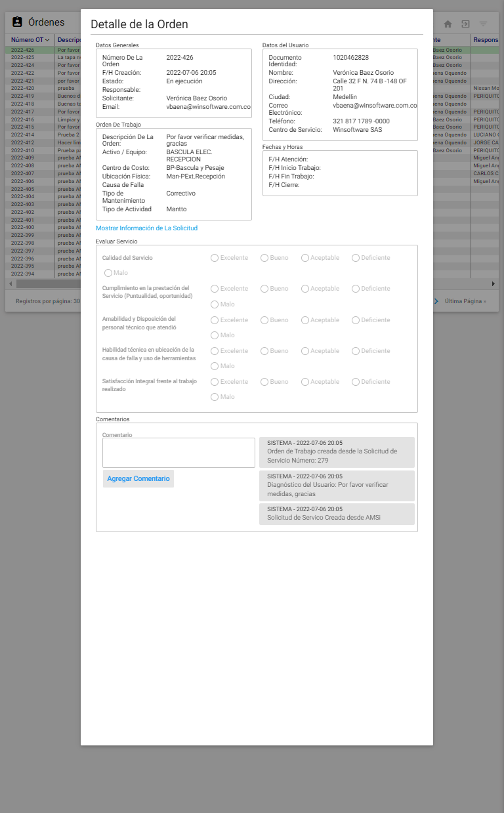Click 'Winsoftware SAS' service center value

click(x=358, y=130)
